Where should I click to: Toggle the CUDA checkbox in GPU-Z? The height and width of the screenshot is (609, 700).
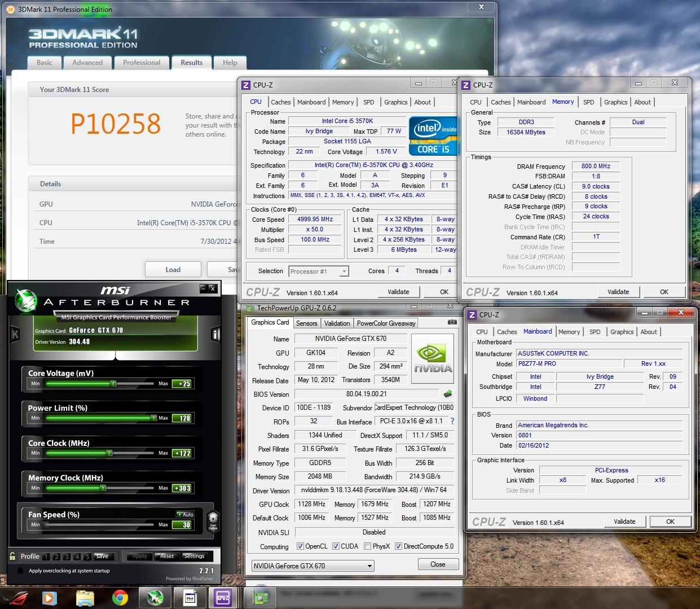pyautogui.click(x=336, y=546)
